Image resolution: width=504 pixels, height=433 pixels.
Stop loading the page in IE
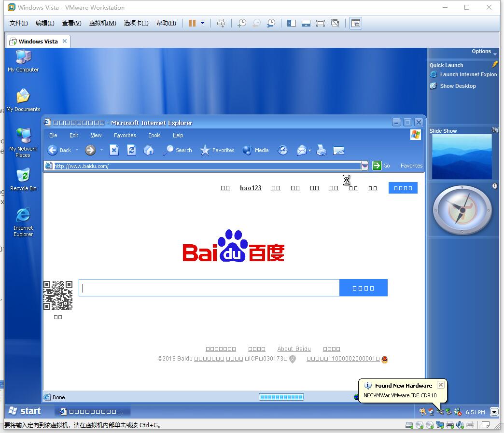114,150
